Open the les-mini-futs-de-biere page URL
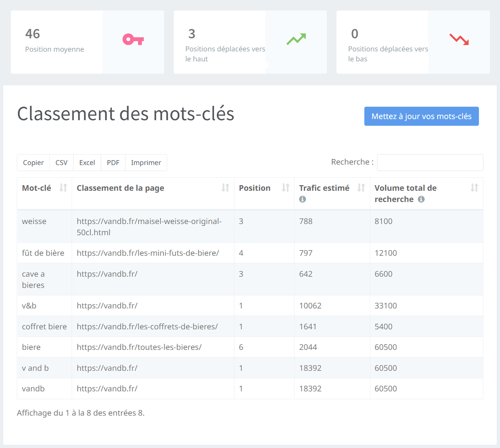 pos(148,253)
